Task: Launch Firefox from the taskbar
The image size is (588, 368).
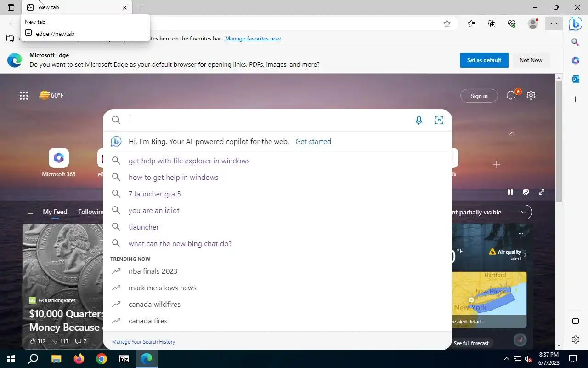Action: click(79, 359)
